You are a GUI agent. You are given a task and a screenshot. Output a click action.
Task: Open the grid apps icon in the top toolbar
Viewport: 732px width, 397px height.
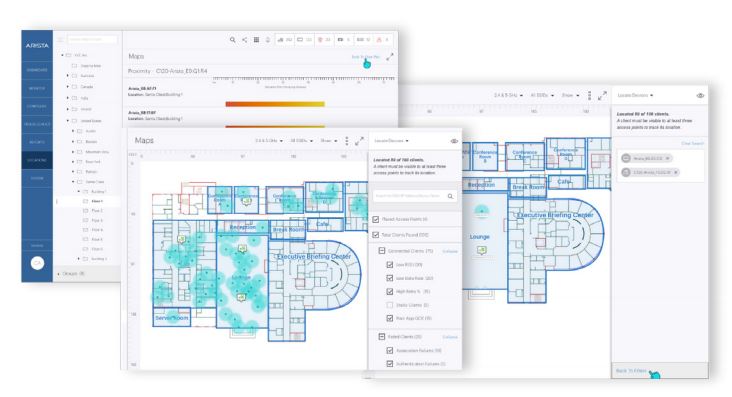pyautogui.click(x=256, y=40)
